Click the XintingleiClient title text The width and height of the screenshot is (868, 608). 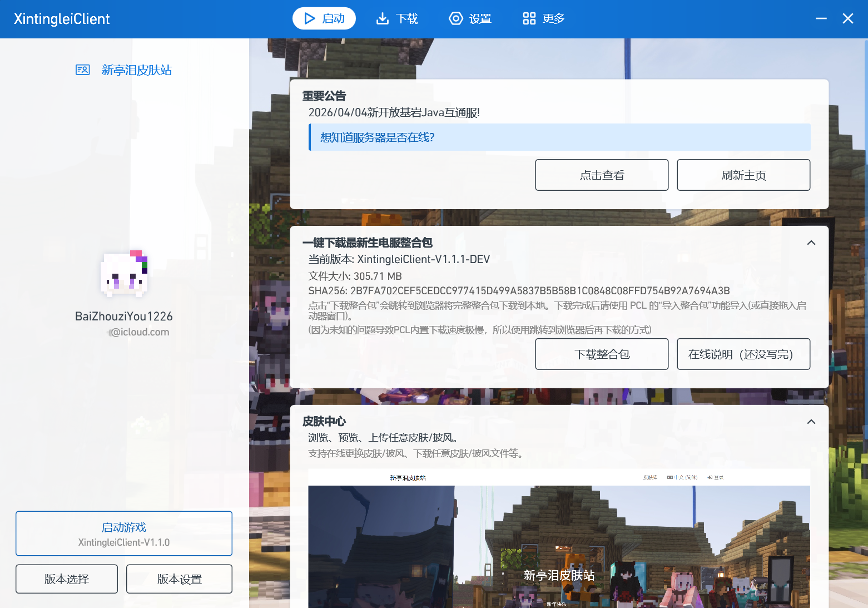coord(62,19)
